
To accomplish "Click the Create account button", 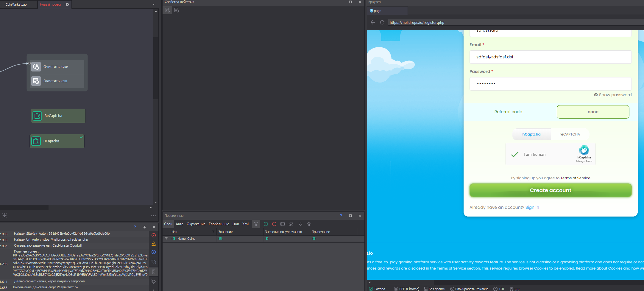I will (x=550, y=190).
